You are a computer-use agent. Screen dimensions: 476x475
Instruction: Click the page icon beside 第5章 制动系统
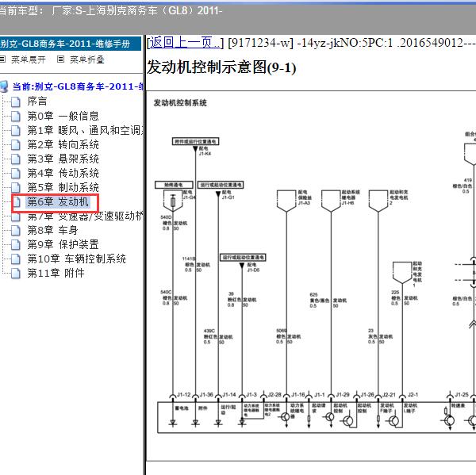16,188
